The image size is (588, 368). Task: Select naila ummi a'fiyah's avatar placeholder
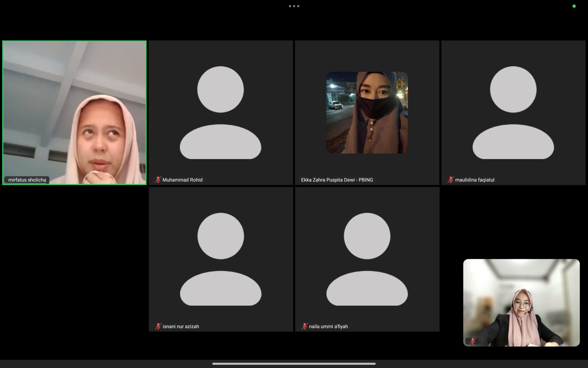[367, 259]
